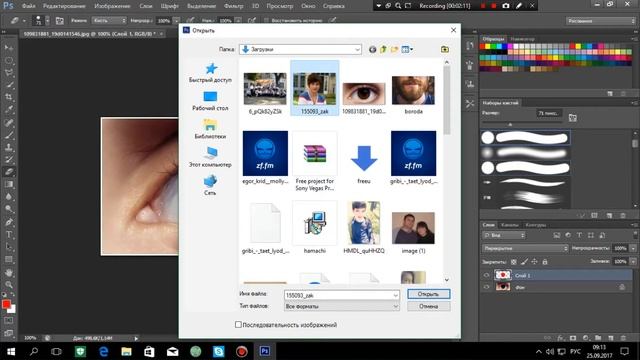
Task: Hide the Слой 1 layer visibility
Action: click(x=486, y=276)
